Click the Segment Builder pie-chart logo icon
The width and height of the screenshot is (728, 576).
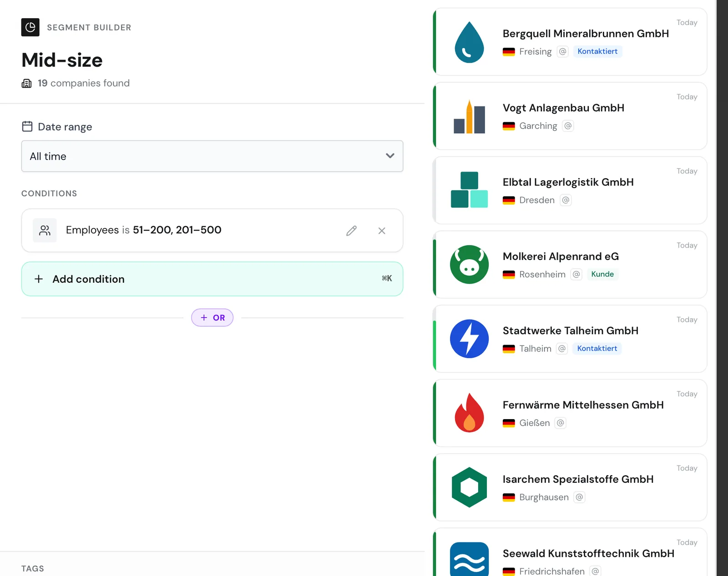30,27
